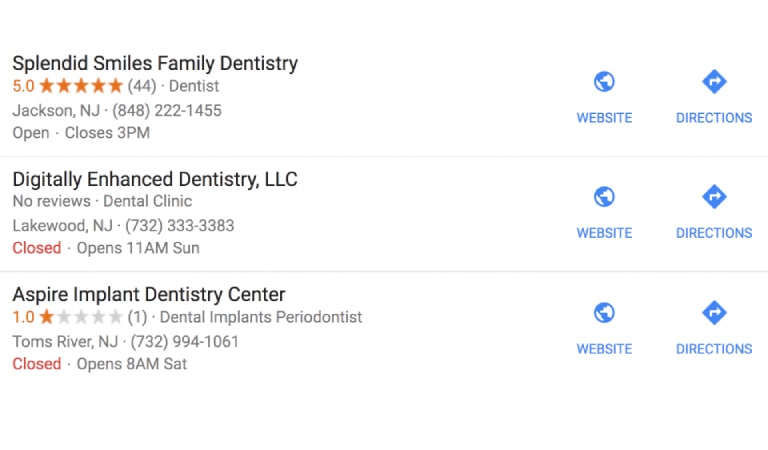Click WEBSITE label for Digitally Enhanced Dentistry

tap(604, 233)
